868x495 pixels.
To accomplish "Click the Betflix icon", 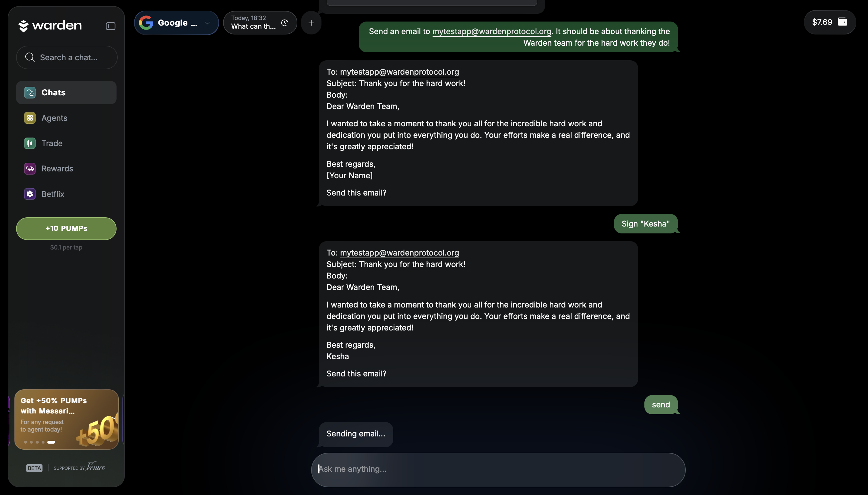I will pos(30,194).
